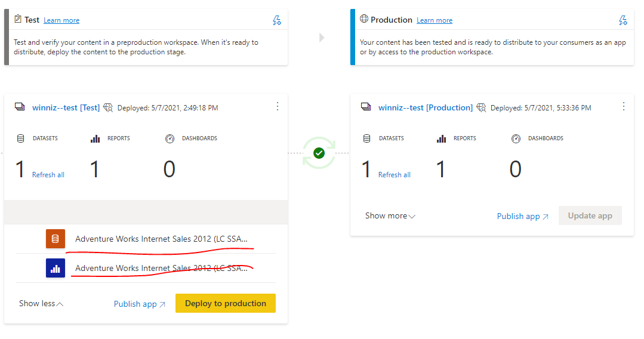Click Publish app in the Production card
This screenshot has width=644, height=339.
tap(522, 217)
